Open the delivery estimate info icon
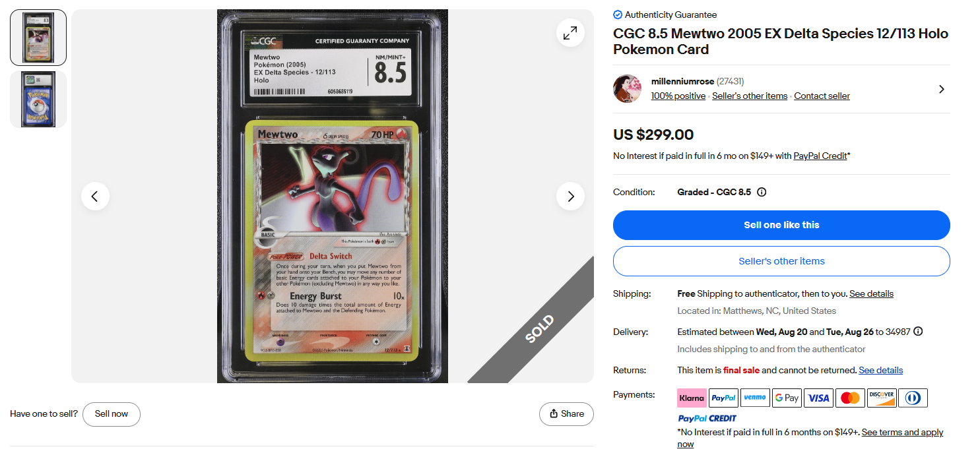980x457 pixels. (918, 332)
